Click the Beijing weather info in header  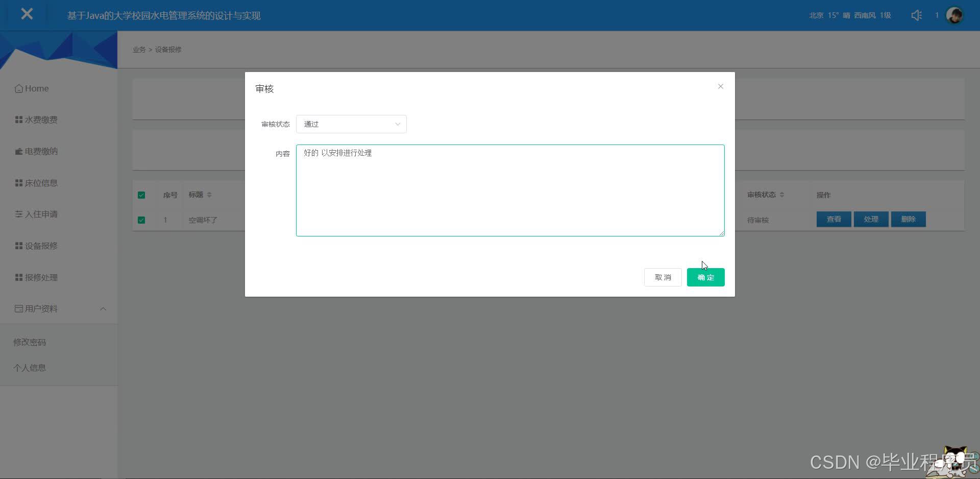pos(850,15)
